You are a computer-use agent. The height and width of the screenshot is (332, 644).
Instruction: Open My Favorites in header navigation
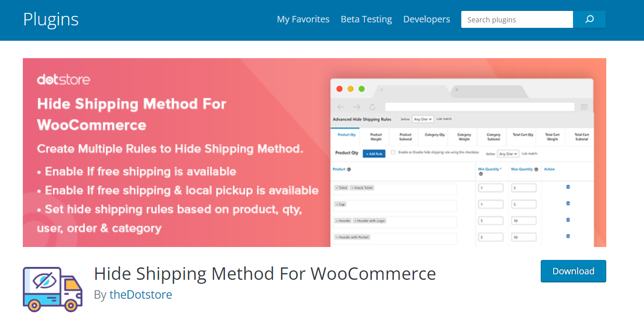pos(303,19)
